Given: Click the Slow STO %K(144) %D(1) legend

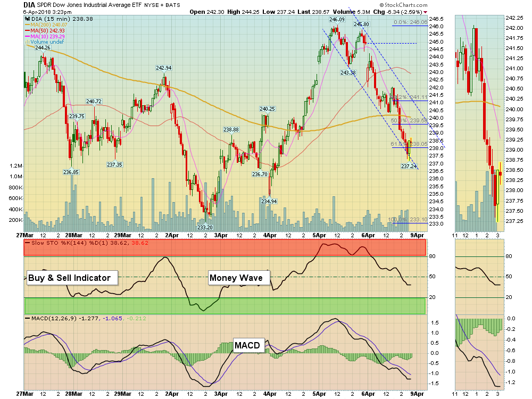Looking at the screenshot, I should [x=87, y=243].
